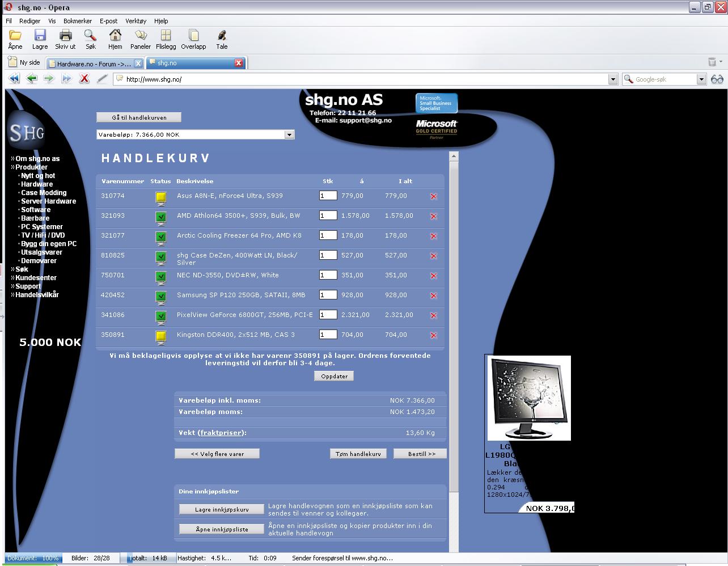
Task: Remove PixelView GeForce 6800GT with red X
Action: 434,316
